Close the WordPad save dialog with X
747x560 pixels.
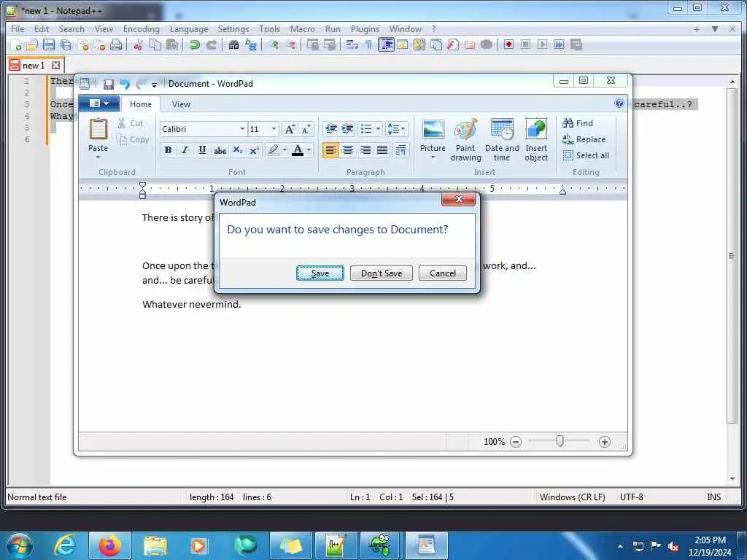[458, 199]
